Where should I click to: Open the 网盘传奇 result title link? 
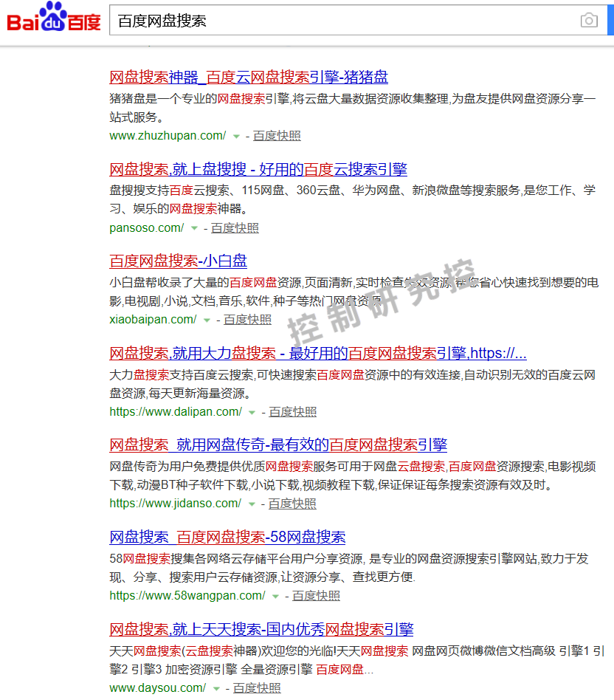(278, 445)
